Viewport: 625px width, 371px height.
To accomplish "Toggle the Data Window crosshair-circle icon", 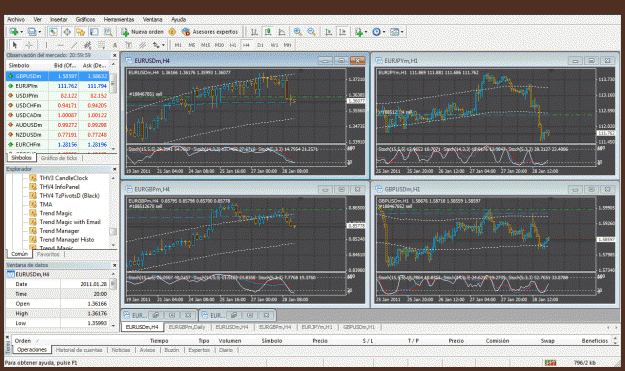I will 67,32.
